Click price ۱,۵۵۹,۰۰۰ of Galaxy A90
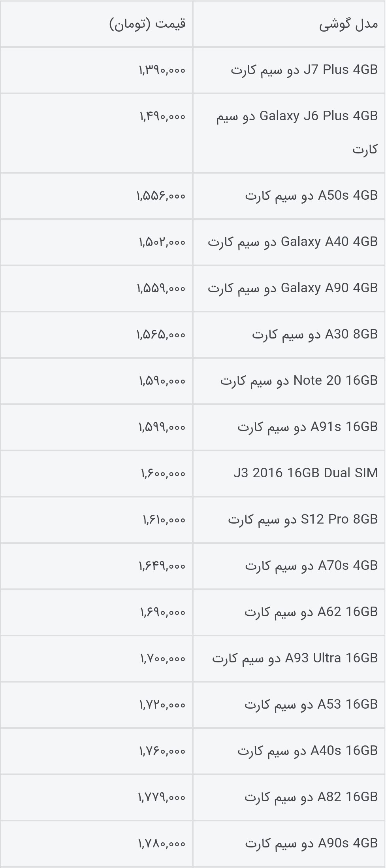This screenshot has width=386, height=868. click(161, 288)
